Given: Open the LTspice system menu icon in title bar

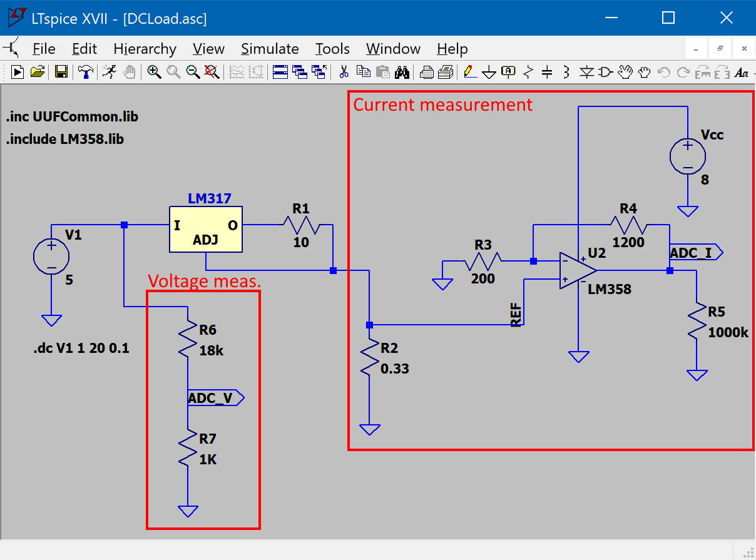Looking at the screenshot, I should [x=16, y=18].
